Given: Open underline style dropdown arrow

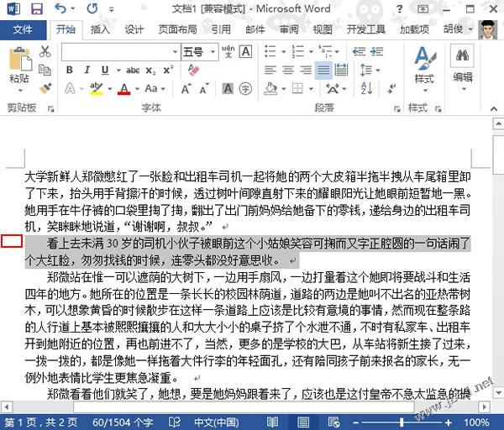Looking at the screenshot, I should (x=118, y=70).
